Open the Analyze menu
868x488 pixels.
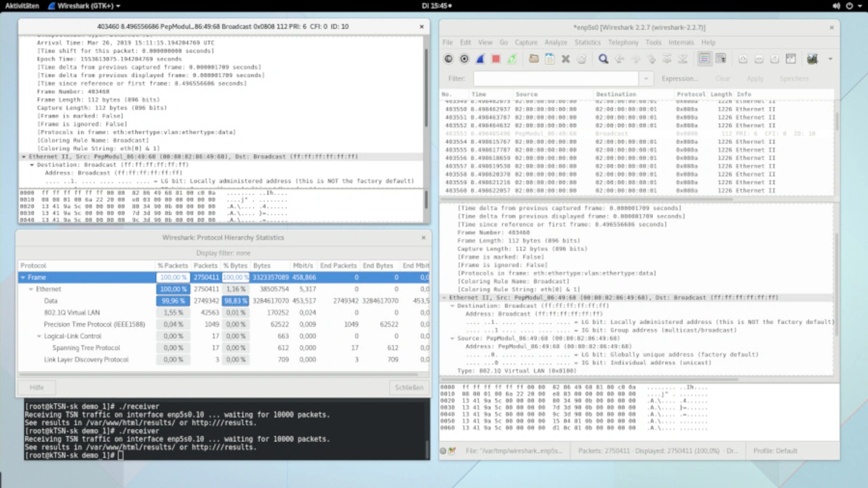coord(555,42)
